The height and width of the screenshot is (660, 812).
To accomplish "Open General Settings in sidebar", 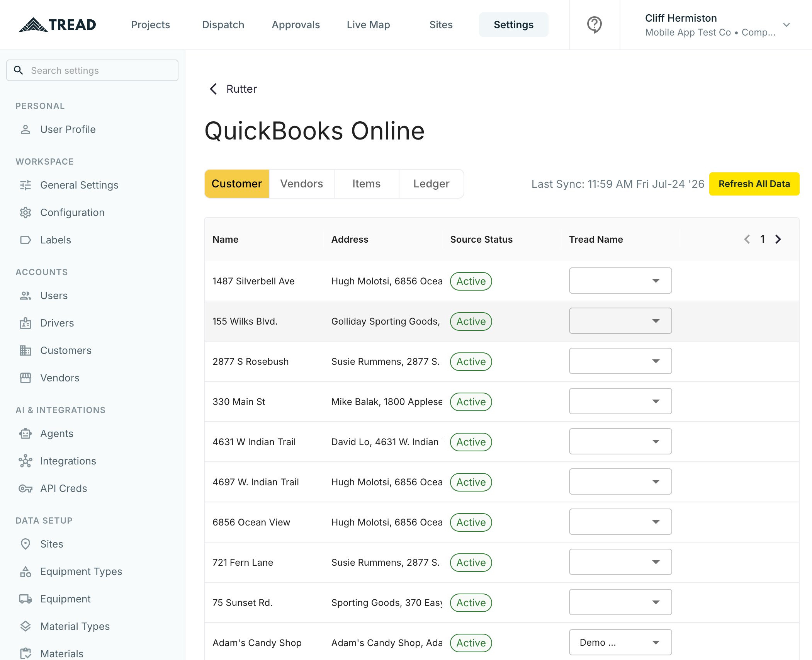I will click(80, 185).
